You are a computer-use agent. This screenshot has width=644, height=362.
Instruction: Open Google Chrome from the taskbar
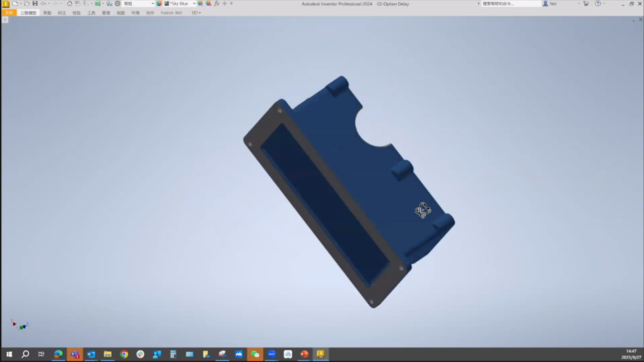[124, 354]
